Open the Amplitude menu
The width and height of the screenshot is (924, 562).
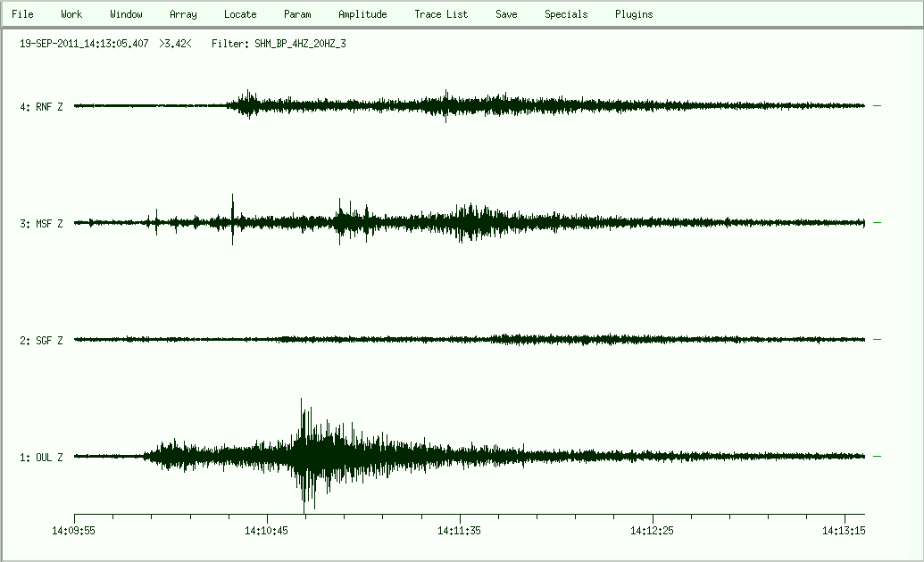pyautogui.click(x=362, y=14)
